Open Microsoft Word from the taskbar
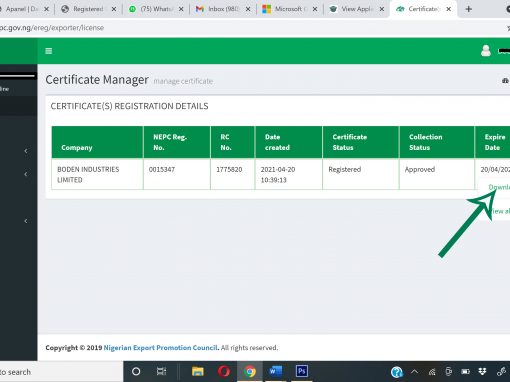 pos(276,371)
